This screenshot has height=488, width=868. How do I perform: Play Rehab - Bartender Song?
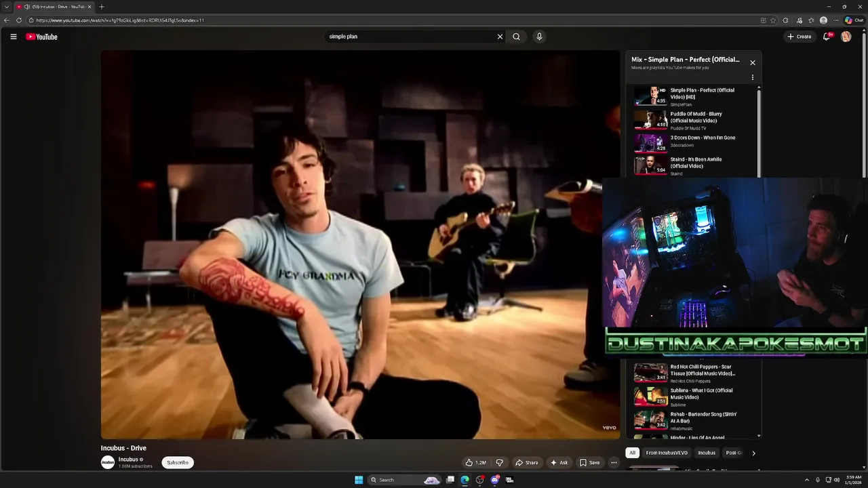pyautogui.click(x=692, y=420)
